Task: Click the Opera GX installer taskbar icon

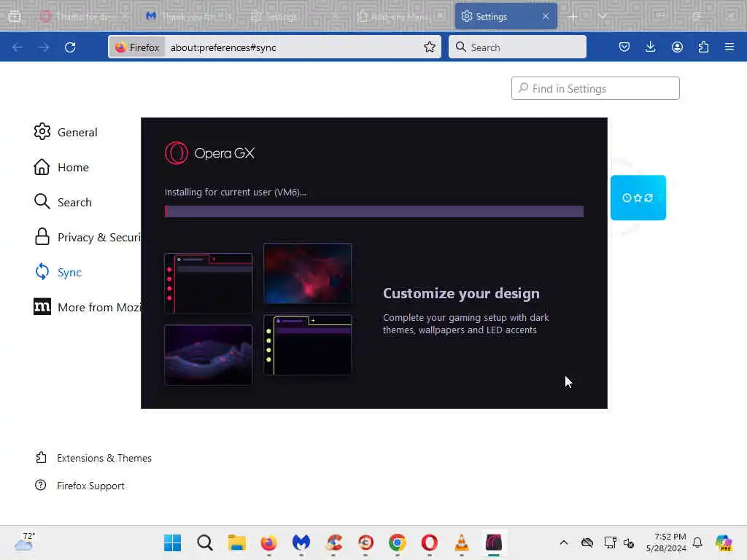Action: [x=494, y=542]
